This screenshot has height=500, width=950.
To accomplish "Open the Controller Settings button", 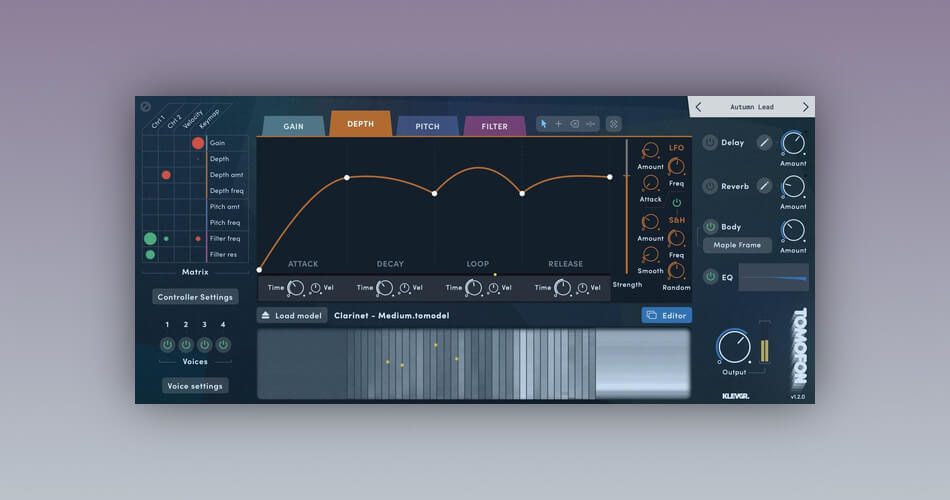I will point(195,297).
